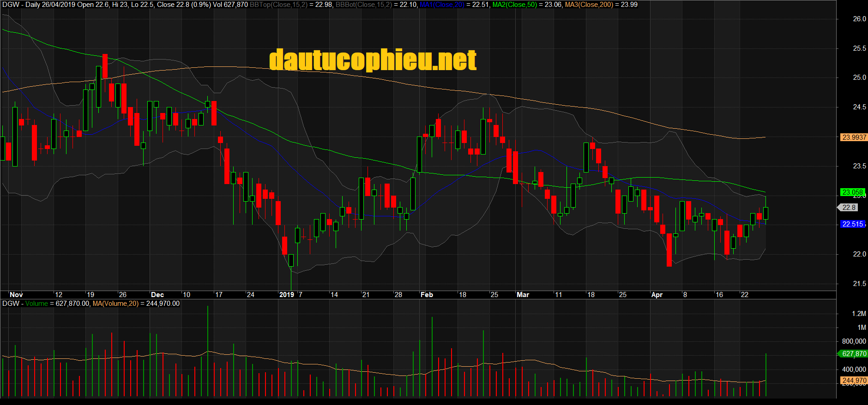Select the gray 22.8 last price marker
This screenshot has width=868, height=405.
click(x=849, y=208)
